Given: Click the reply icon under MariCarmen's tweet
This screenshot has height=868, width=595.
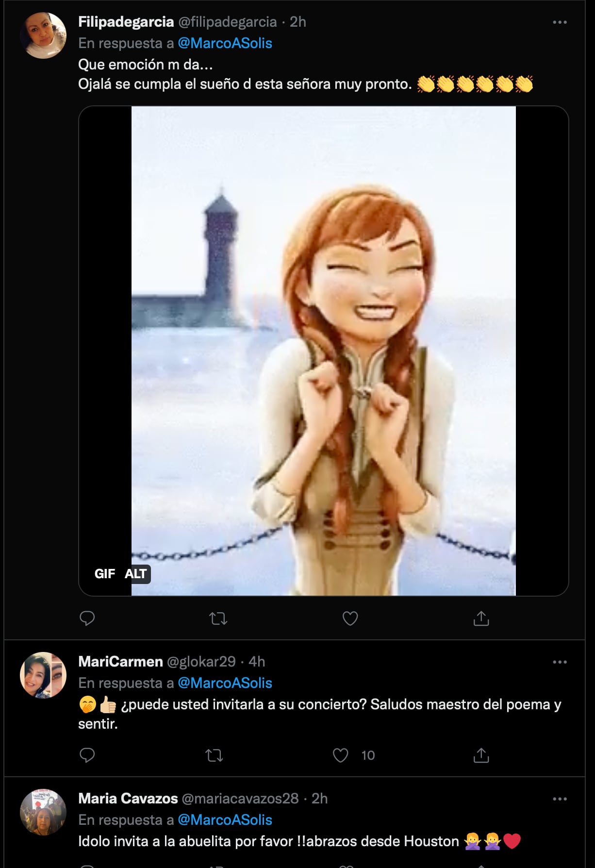Looking at the screenshot, I should pyautogui.click(x=87, y=755).
